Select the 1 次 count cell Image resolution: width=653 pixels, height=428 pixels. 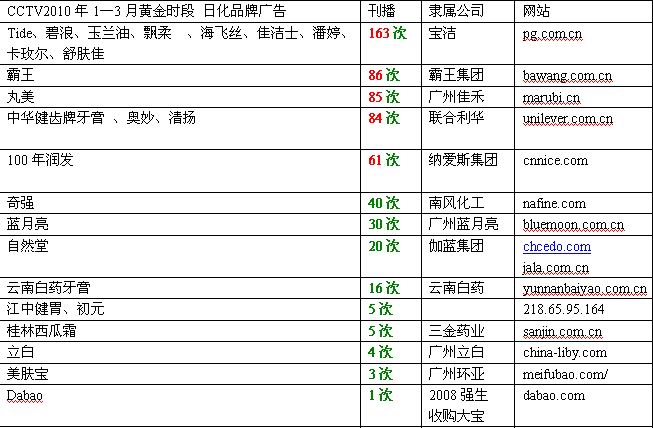380,395
